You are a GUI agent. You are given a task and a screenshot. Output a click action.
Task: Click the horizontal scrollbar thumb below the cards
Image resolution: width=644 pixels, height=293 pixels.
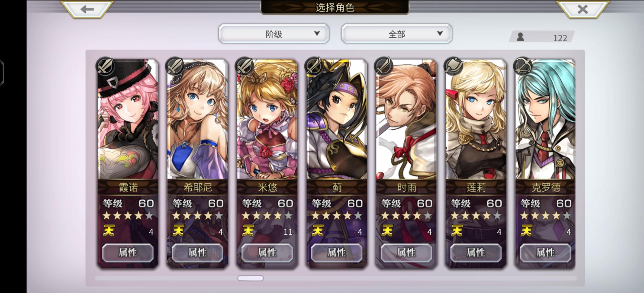[x=250, y=278]
